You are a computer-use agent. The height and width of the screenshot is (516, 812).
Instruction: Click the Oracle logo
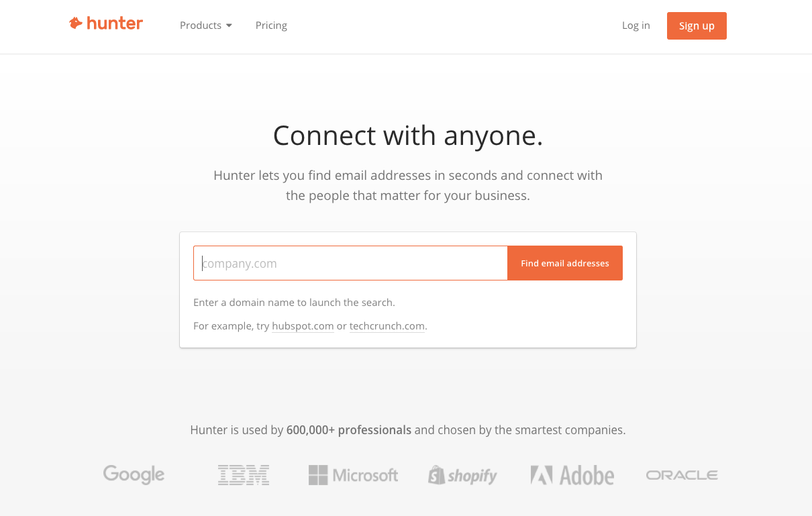click(x=681, y=474)
